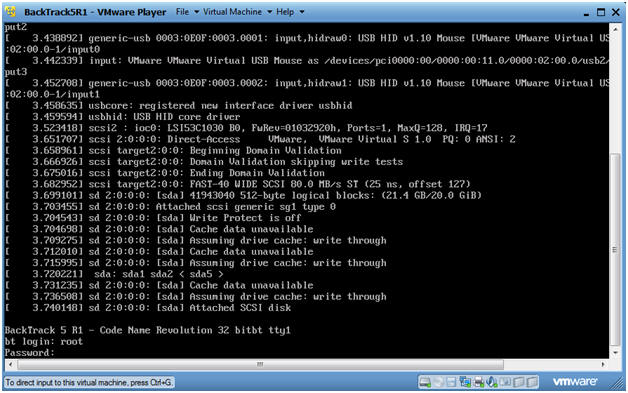The image size is (628, 393).
Task: Click the CD/DVD drive status icon
Action: (438, 382)
